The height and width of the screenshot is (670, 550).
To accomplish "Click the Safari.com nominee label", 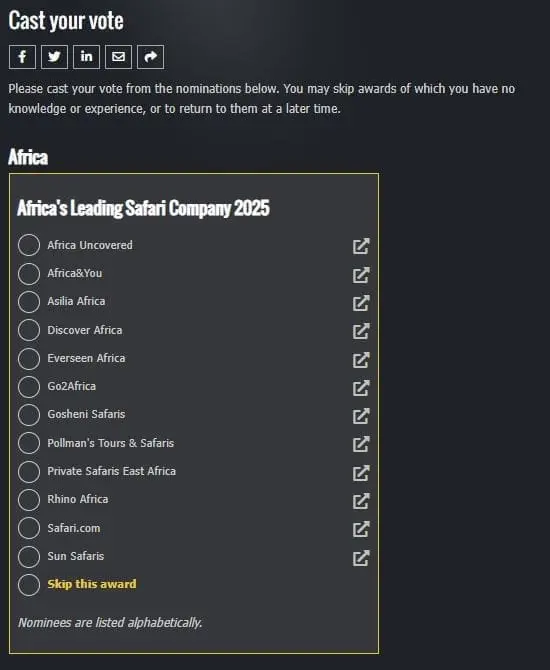I will 74,528.
